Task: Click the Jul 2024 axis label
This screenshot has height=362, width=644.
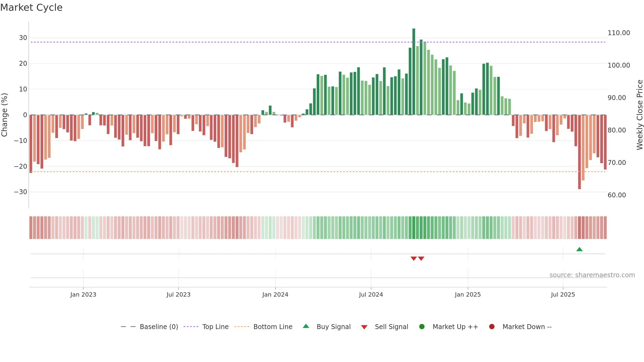Action: coord(371,294)
